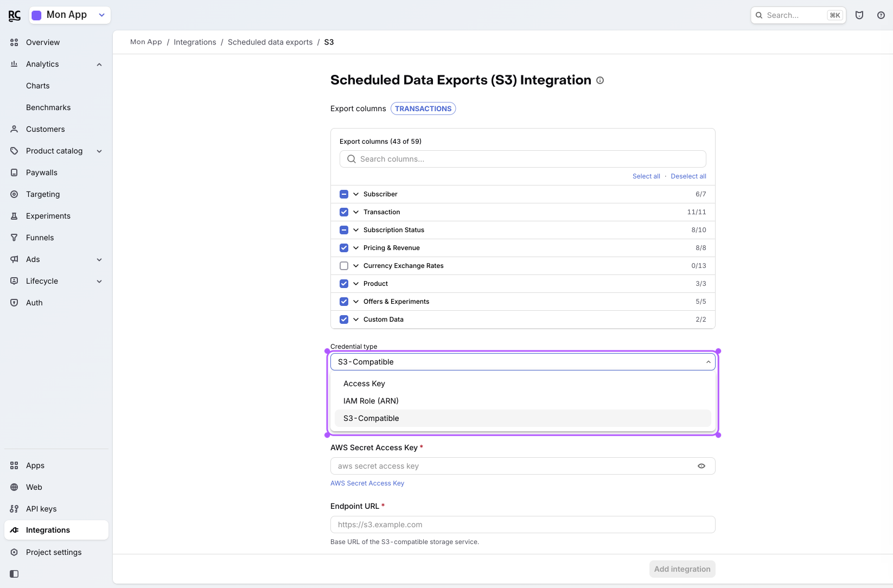This screenshot has height=588, width=893.
Task: Expand the Offers & Experiments column group
Action: tap(356, 302)
